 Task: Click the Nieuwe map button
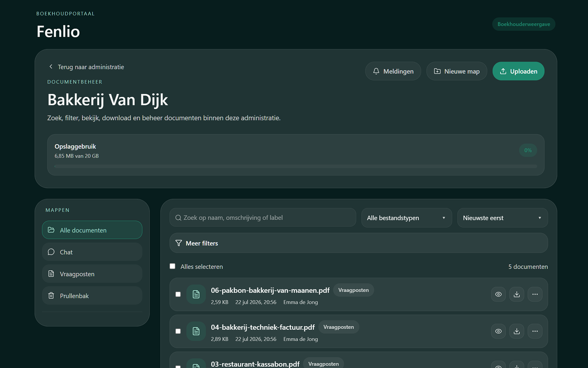click(457, 71)
